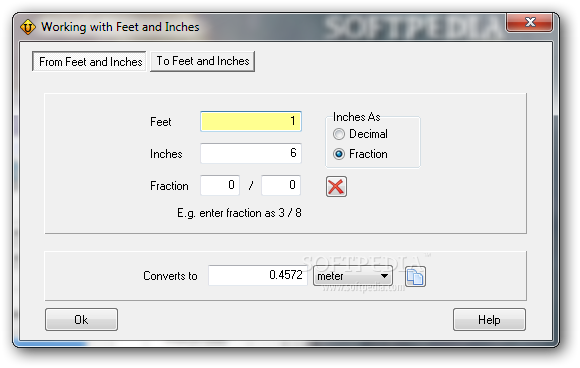Close the Working with Feet and Inches window
This screenshot has width=580, height=368.
pyautogui.click(x=530, y=22)
